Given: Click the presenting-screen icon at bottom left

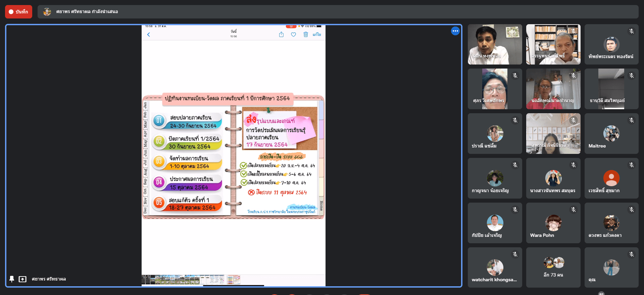Looking at the screenshot, I should click(x=22, y=279).
